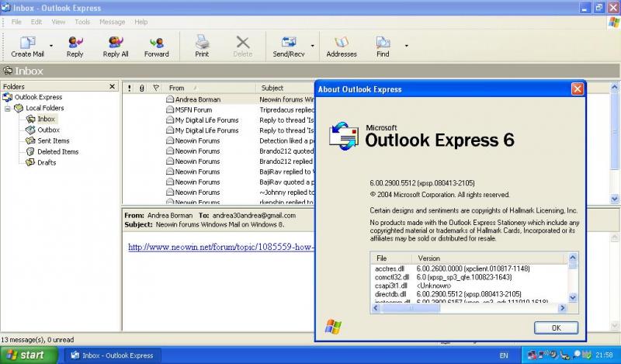Click the Create Mail toolbar icon
The width and height of the screenshot is (621, 364).
(27, 47)
